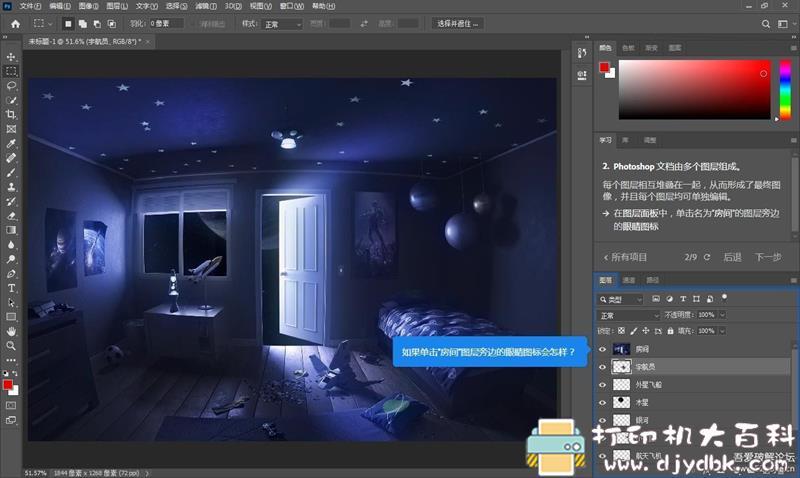Screen dimensions: 800x478
Task: Open the Edit Toolbar ellipsis
Action: (x=11, y=360)
